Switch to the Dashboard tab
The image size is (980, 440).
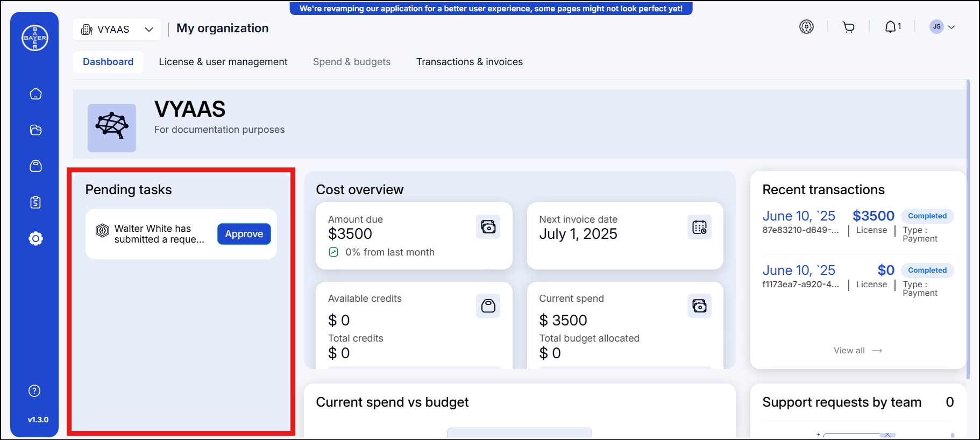point(108,62)
